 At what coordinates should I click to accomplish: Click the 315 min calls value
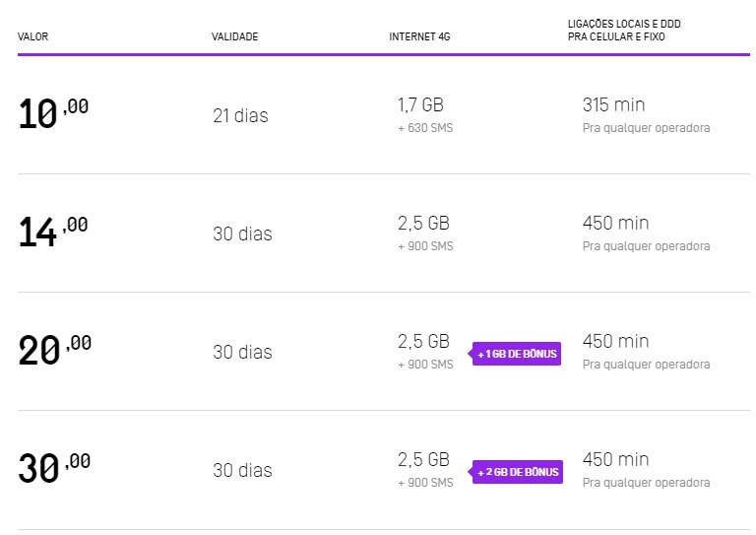613,104
